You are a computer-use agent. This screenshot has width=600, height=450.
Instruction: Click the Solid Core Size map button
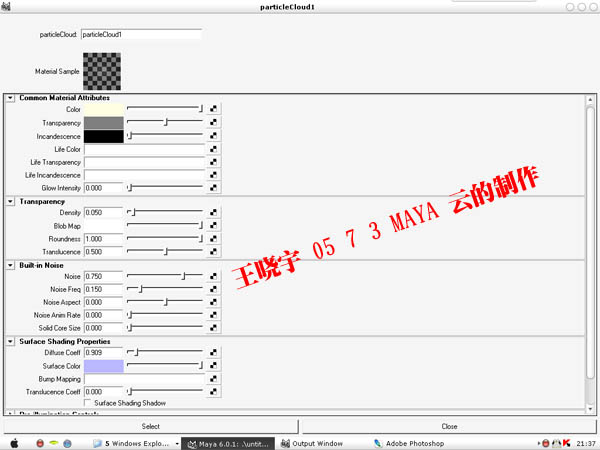tap(214, 328)
